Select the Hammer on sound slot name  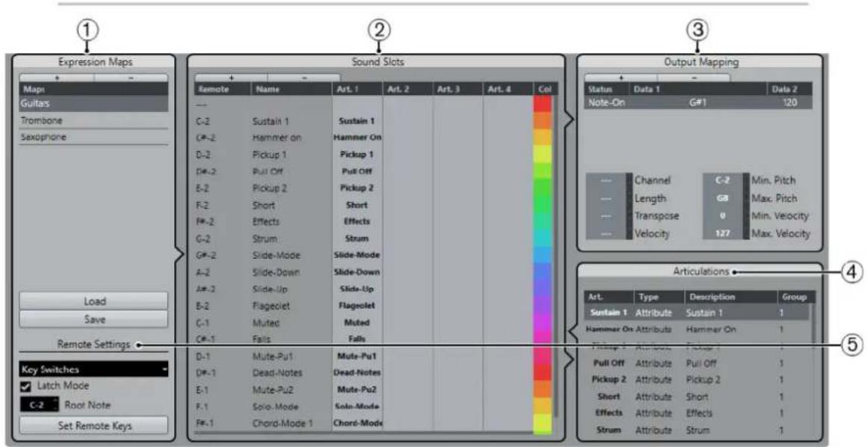coord(277,138)
